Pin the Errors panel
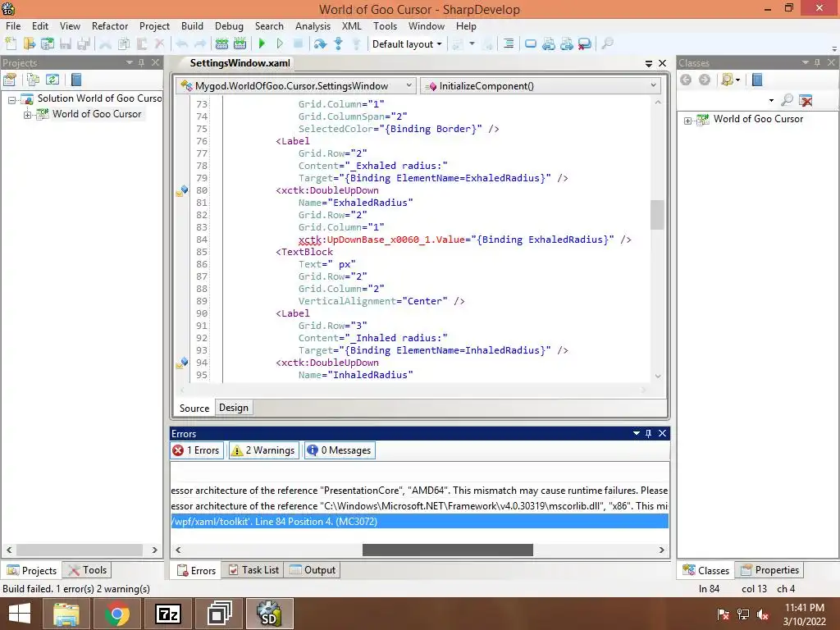 [648, 433]
